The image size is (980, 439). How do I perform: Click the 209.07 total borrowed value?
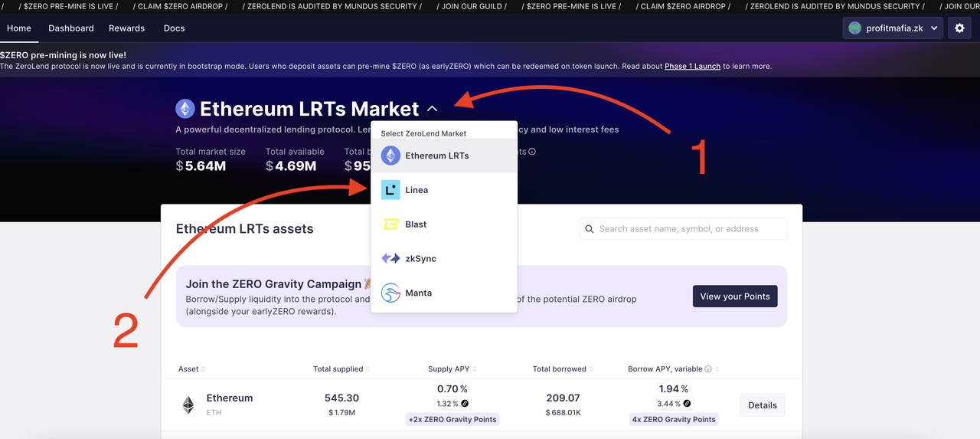563,398
